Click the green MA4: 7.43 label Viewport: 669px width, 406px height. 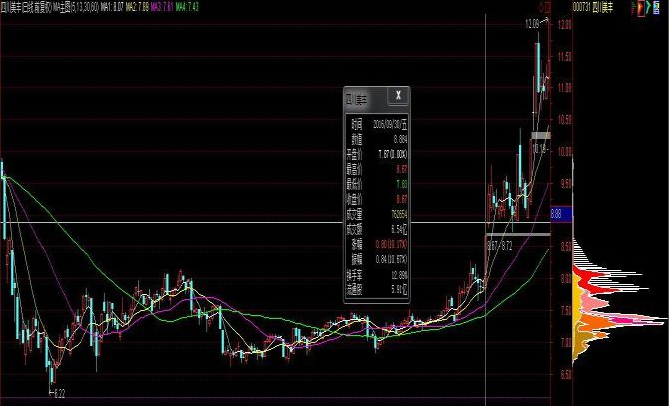tap(187, 7)
